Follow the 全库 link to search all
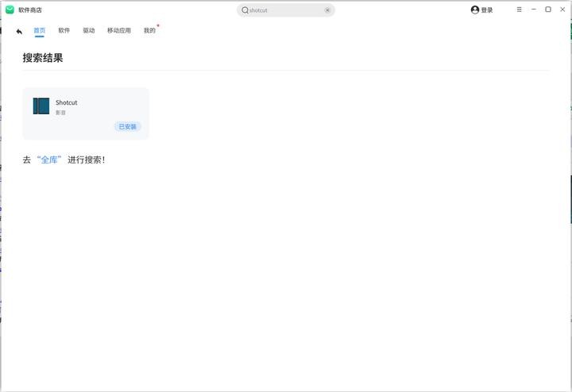The width and height of the screenshot is (572, 392). pos(49,159)
